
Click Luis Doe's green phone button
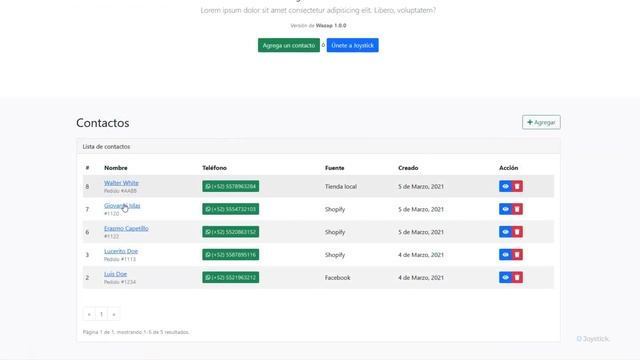coord(231,278)
